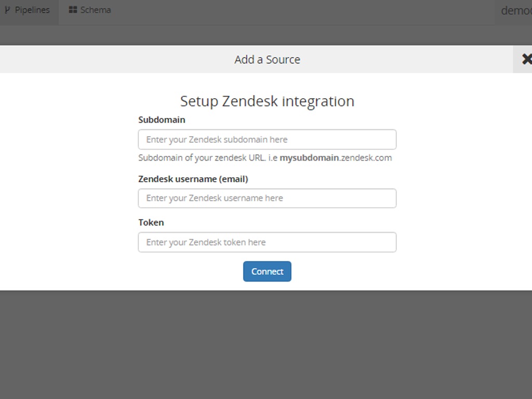This screenshot has height=399, width=532.
Task: Click the Add a Source title
Action: tap(267, 60)
